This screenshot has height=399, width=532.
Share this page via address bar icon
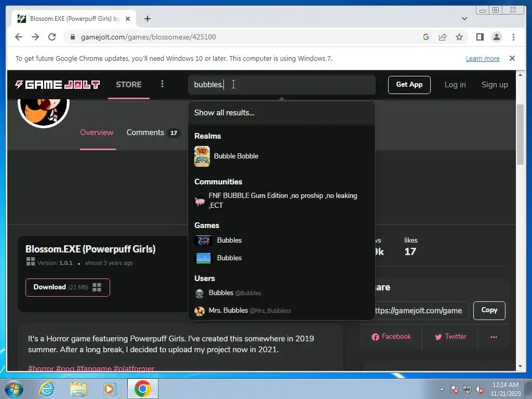point(443,37)
